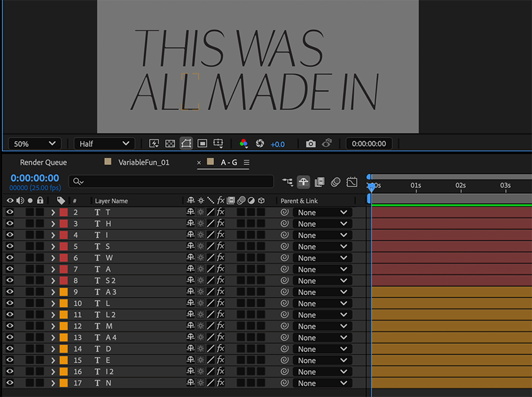This screenshot has height=397, width=532.
Task: Click the Effect fx column header
Action: (x=220, y=201)
